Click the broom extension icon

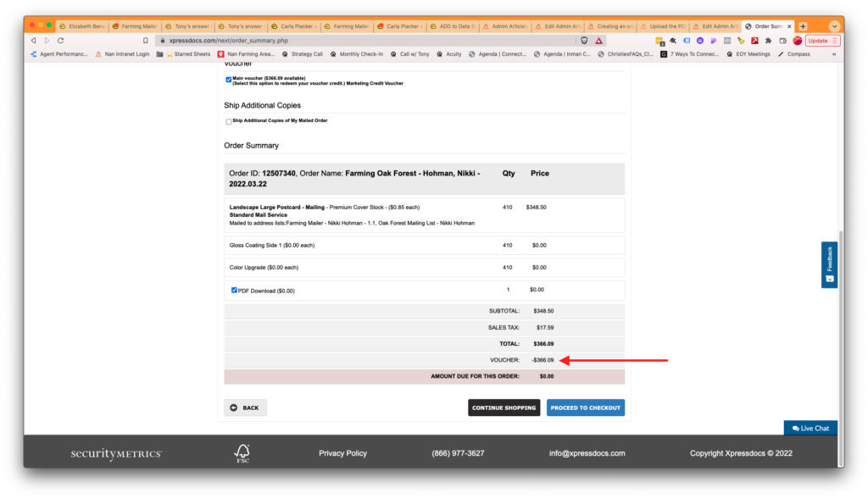tap(741, 41)
